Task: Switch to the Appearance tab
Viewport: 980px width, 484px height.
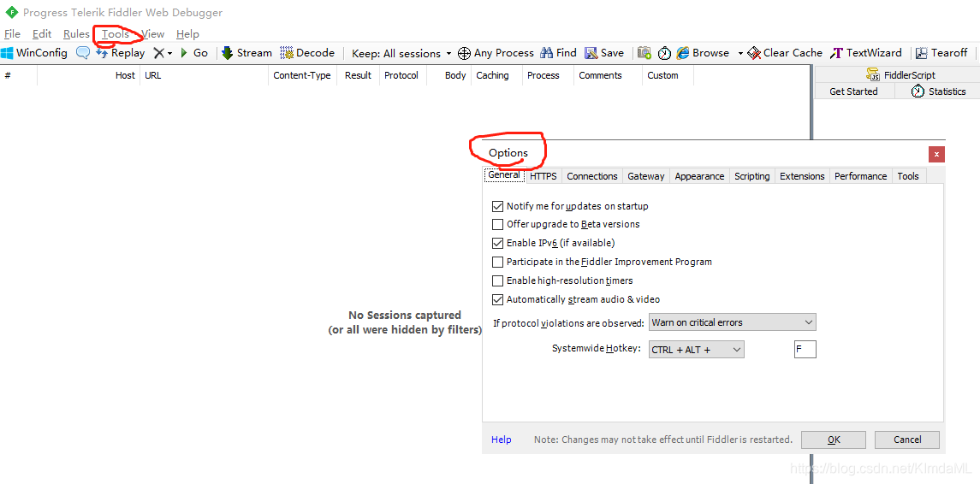Action: point(699,176)
